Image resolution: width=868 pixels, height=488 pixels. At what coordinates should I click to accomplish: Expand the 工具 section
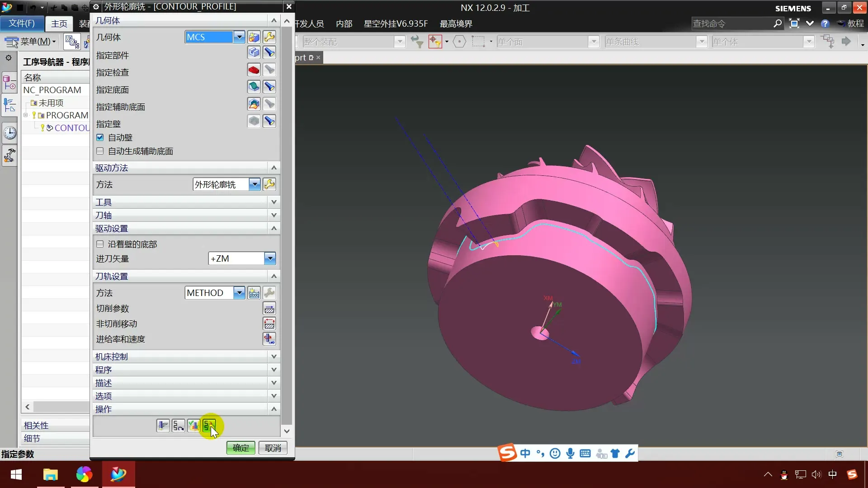[x=274, y=202]
